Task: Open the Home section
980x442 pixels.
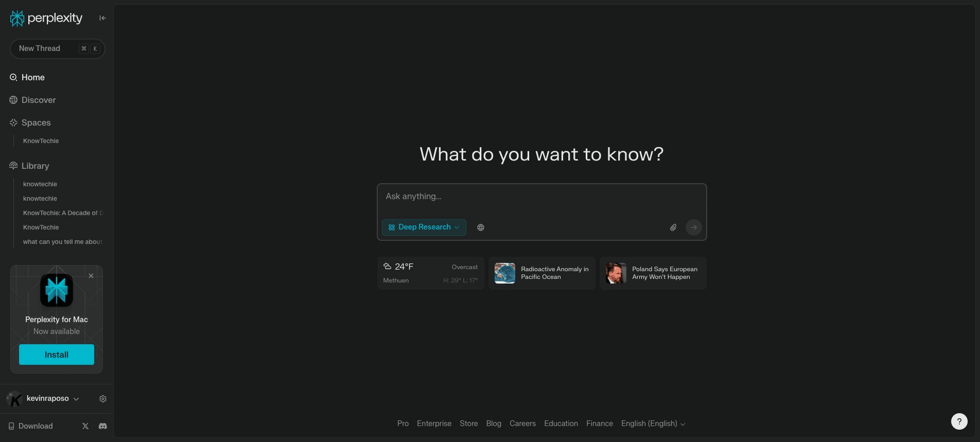Action: pos(27,77)
